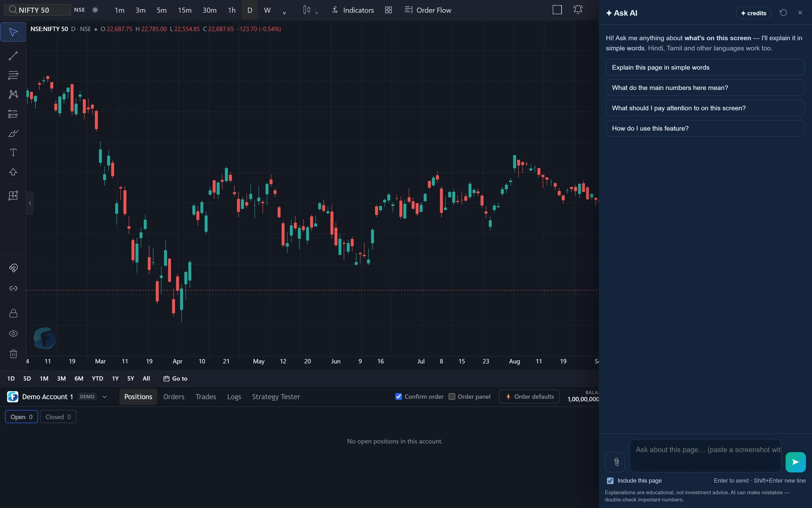Expand the Demo Account 1 dropdown
This screenshot has width=812, height=508.
coord(104,397)
